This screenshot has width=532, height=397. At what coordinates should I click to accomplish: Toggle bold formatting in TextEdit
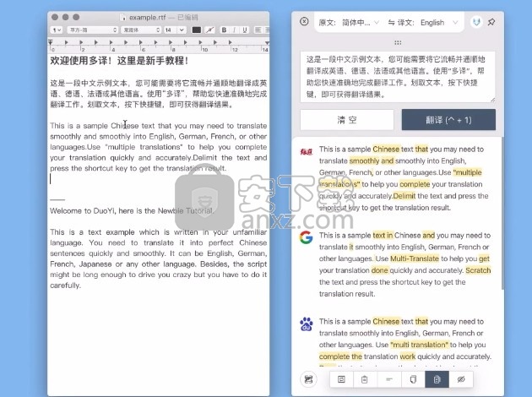pyautogui.click(x=224, y=30)
